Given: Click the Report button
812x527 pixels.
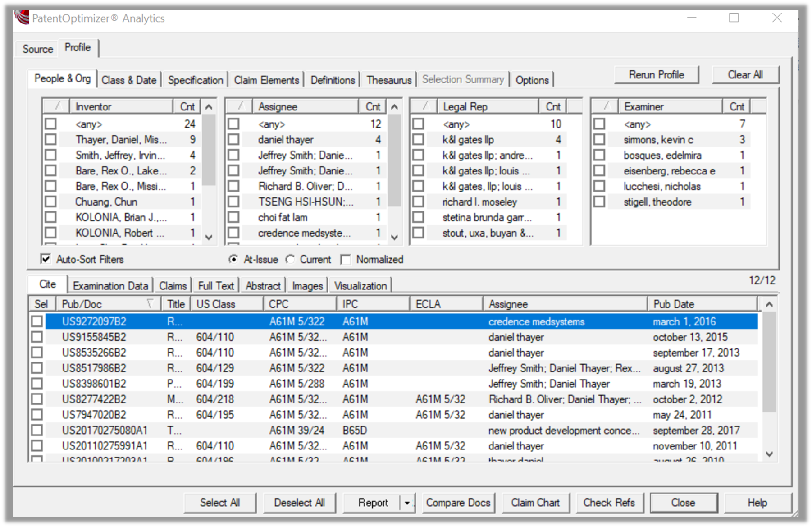Looking at the screenshot, I should coord(373,503).
